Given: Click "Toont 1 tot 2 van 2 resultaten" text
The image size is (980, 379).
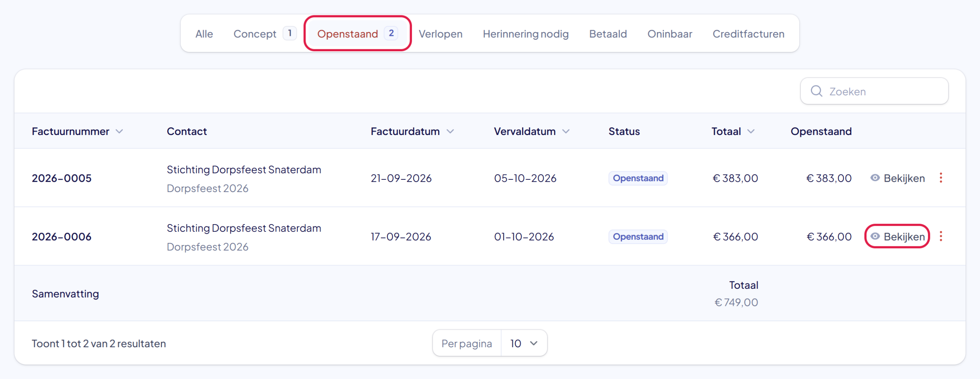Looking at the screenshot, I should tap(99, 343).
